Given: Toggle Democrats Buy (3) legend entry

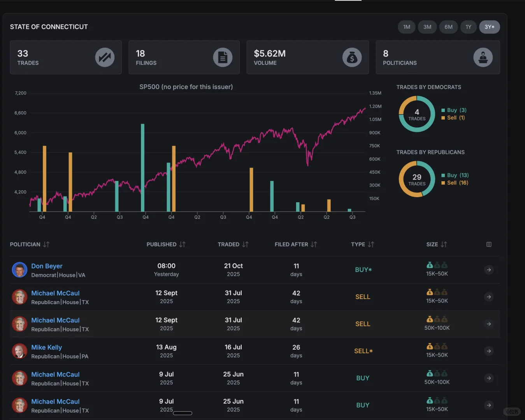Looking at the screenshot, I should tap(454, 110).
